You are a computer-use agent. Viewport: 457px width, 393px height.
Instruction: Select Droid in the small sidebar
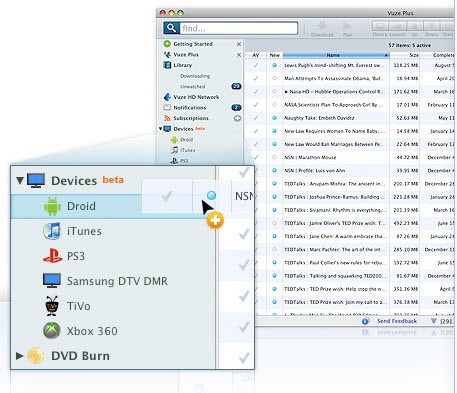[186, 140]
